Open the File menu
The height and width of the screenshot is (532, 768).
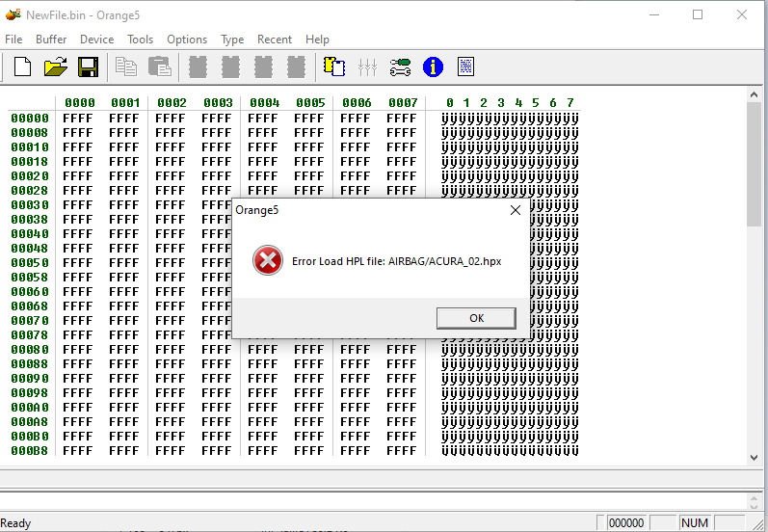(13, 40)
